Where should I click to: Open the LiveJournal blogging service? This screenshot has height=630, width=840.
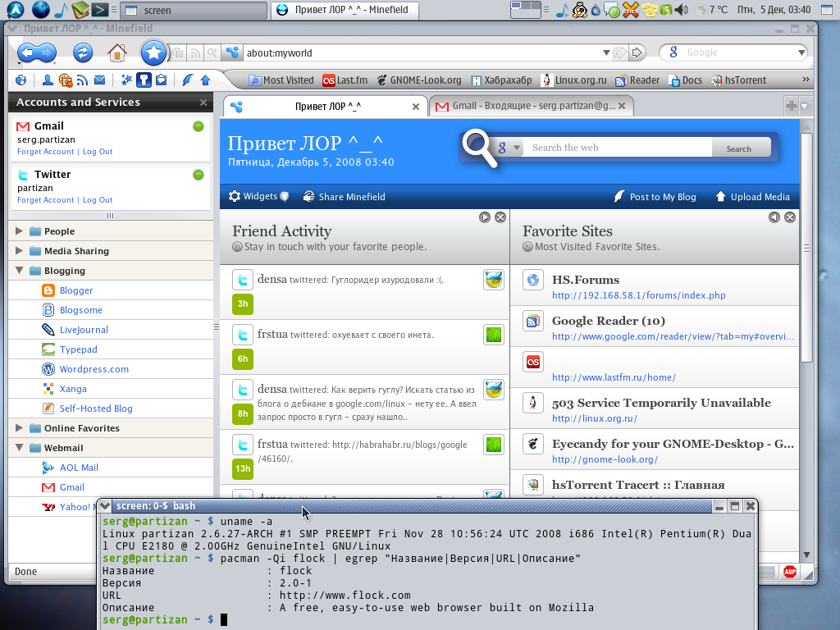click(84, 330)
